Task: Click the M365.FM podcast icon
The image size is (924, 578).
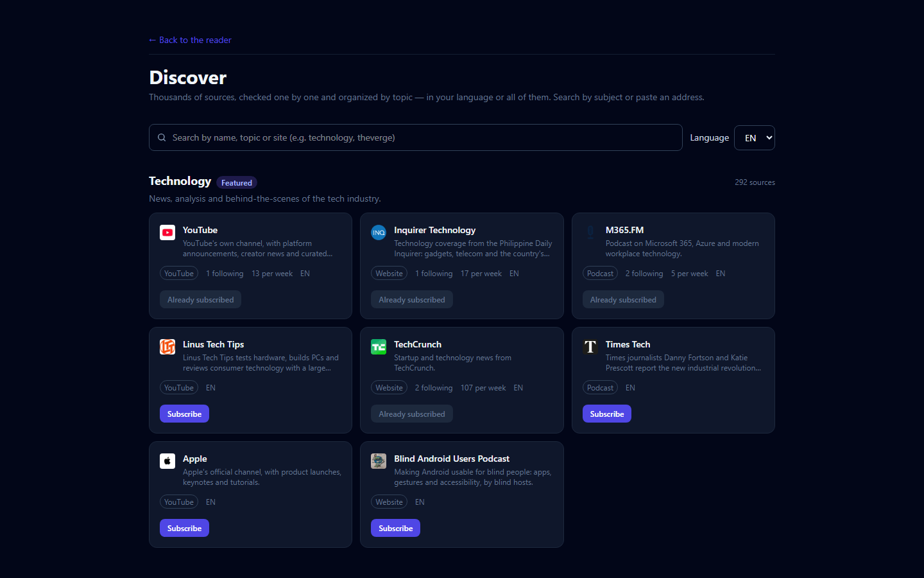Action: coord(590,232)
